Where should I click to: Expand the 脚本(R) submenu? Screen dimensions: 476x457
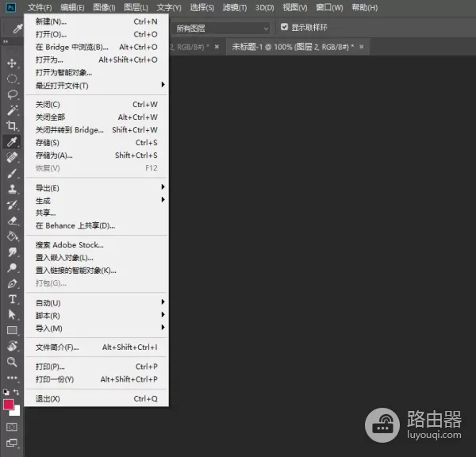point(96,316)
